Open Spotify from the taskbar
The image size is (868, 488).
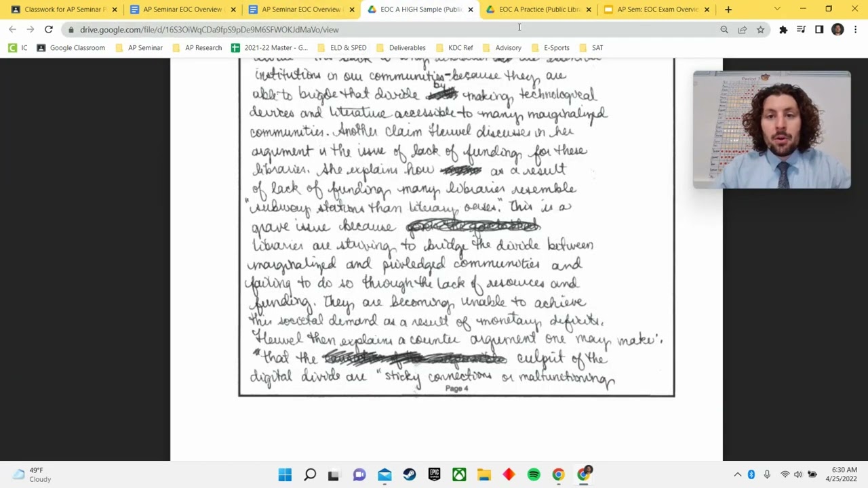coord(534,475)
